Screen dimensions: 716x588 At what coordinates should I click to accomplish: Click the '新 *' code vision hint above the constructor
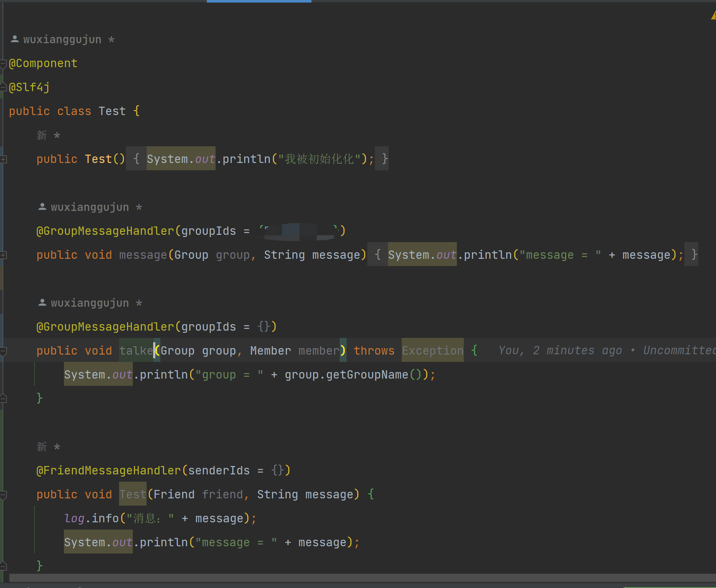46,135
